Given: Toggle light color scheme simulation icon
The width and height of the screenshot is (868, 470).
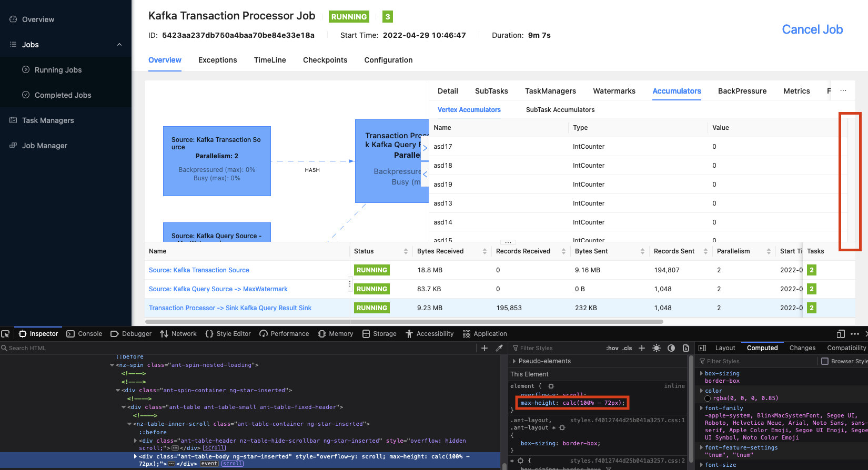Looking at the screenshot, I should coord(657,348).
